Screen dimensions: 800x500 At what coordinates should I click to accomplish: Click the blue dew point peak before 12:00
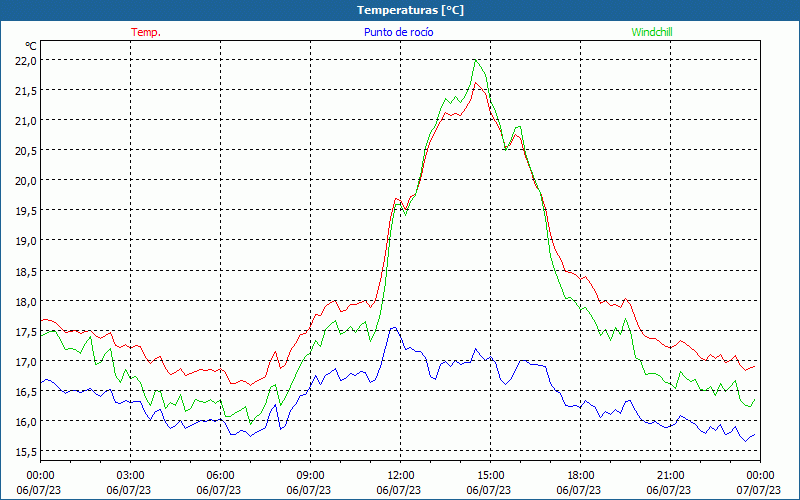coord(393,328)
